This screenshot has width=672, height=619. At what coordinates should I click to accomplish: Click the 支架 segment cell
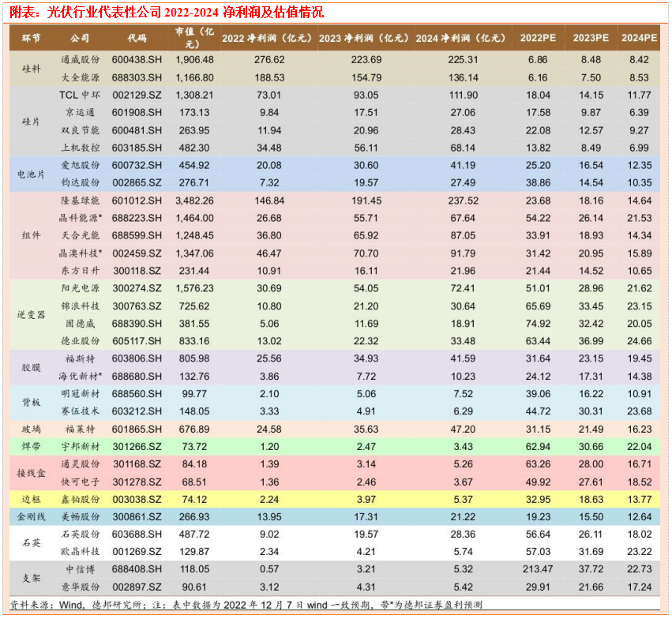click(x=31, y=578)
